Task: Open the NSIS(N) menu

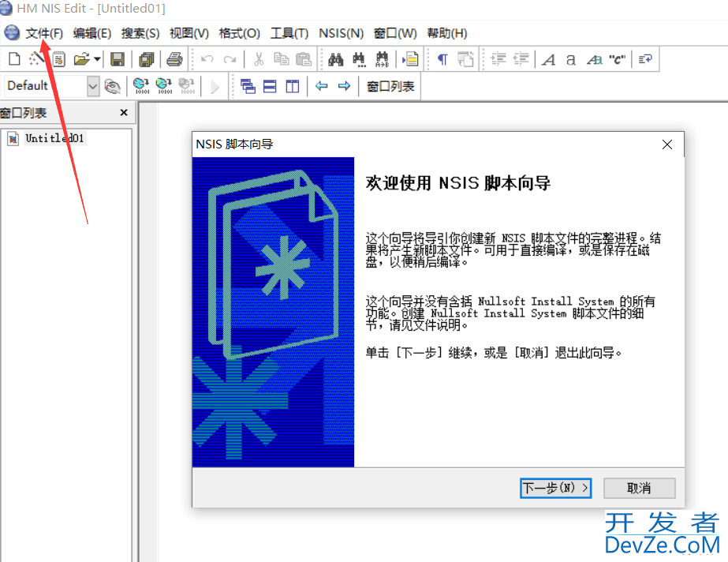Action: point(341,33)
